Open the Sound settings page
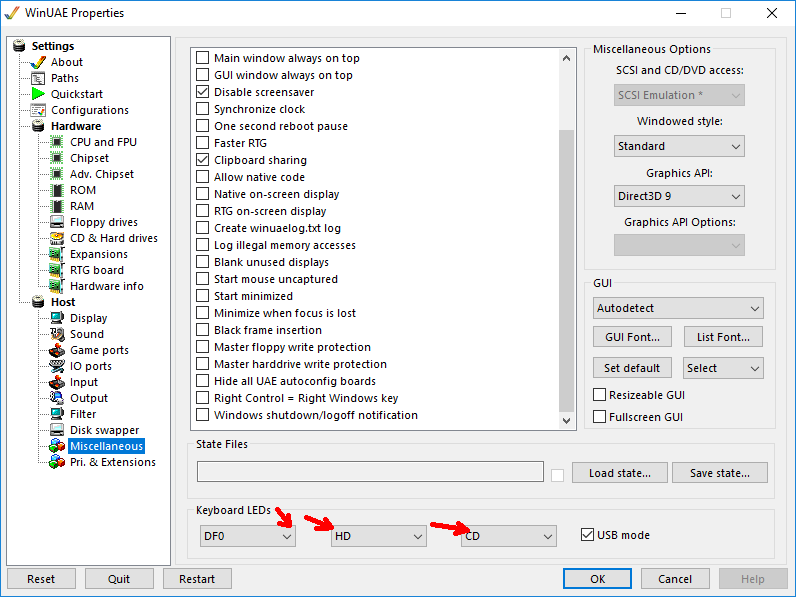This screenshot has width=796, height=597. pyautogui.click(x=87, y=334)
